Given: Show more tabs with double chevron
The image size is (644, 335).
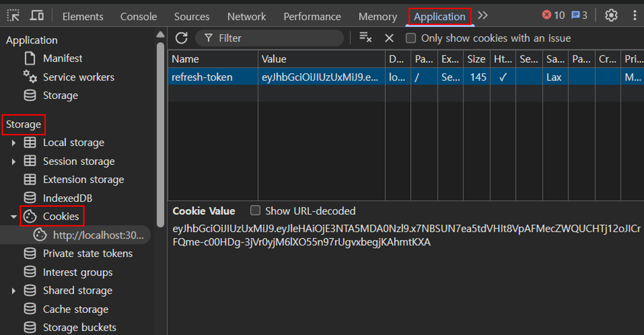Looking at the screenshot, I should coord(483,16).
